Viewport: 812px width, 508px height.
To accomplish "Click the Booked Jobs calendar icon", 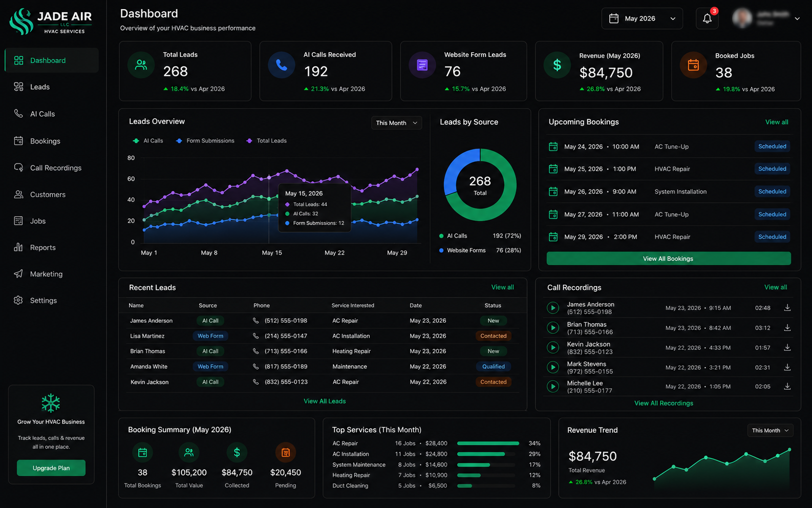I will tap(693, 65).
